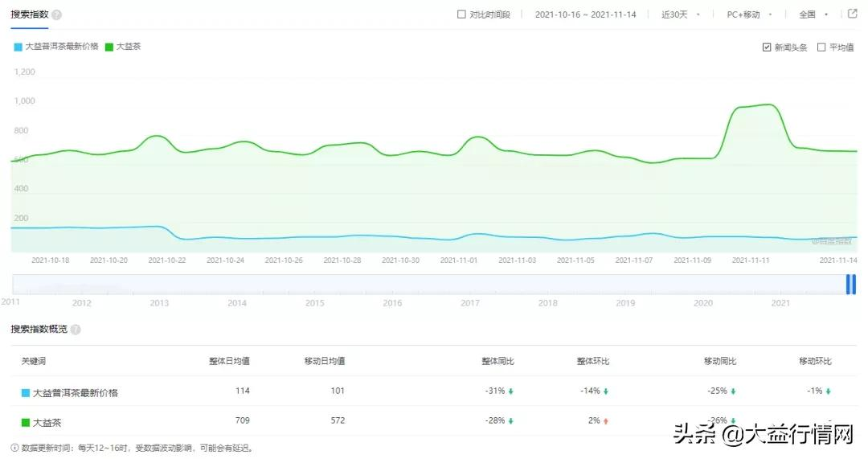Open the 搜索指数 help question icon

(x=56, y=14)
